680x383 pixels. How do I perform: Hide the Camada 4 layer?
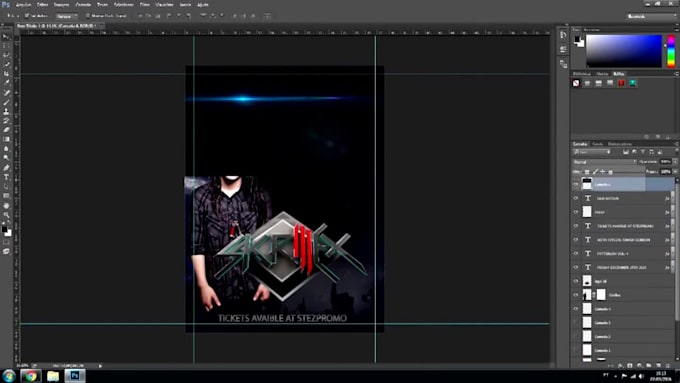tap(576, 309)
